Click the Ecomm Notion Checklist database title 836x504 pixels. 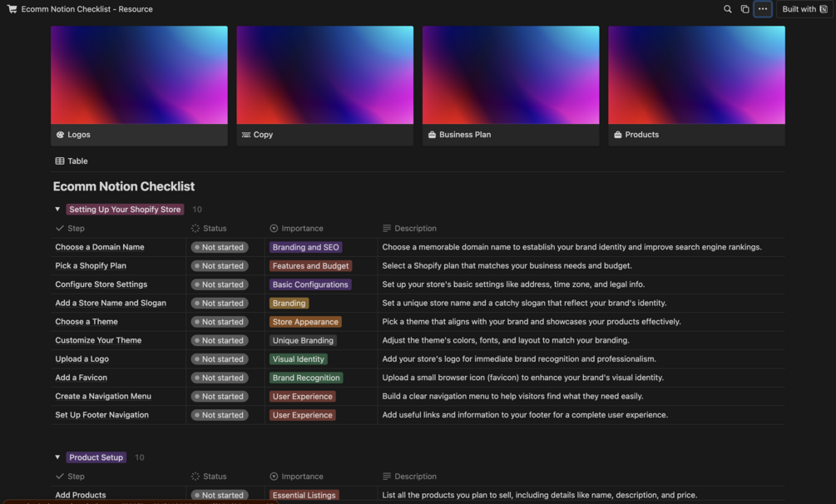point(124,186)
